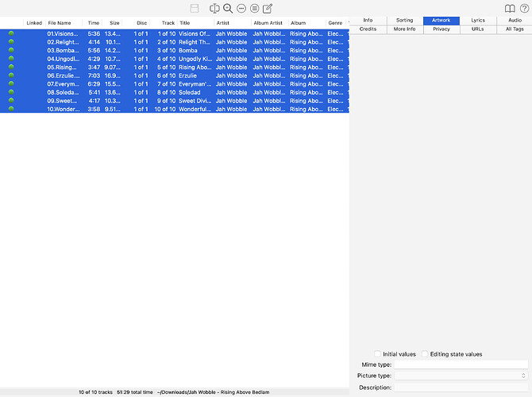The width and height of the screenshot is (532, 397).
Task: Open the Privacy tab
Action: pyautogui.click(x=441, y=29)
